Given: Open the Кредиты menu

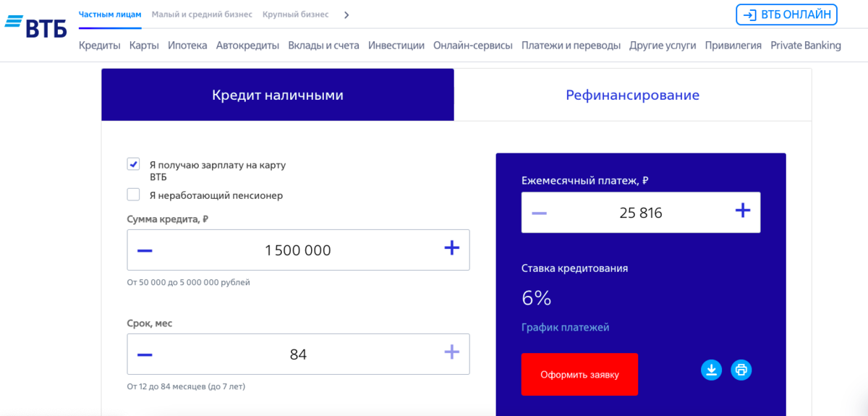Looking at the screenshot, I should click(100, 45).
